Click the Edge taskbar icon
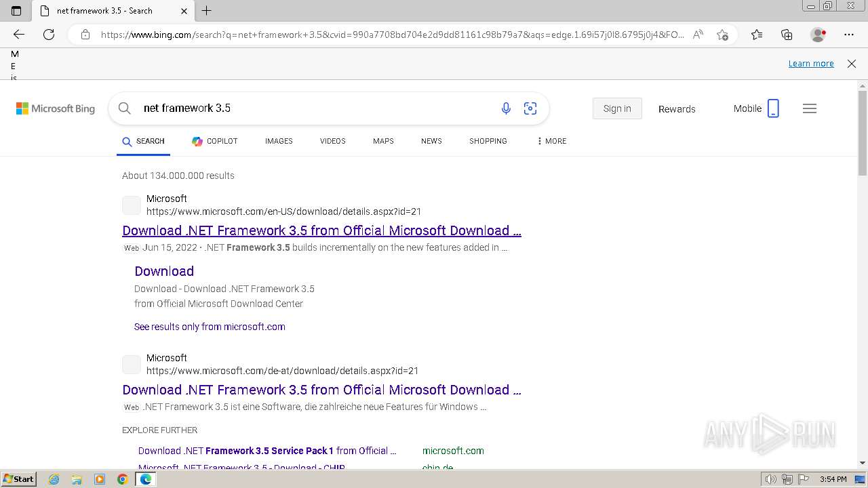Image resolution: width=868 pixels, height=488 pixels. click(145, 479)
